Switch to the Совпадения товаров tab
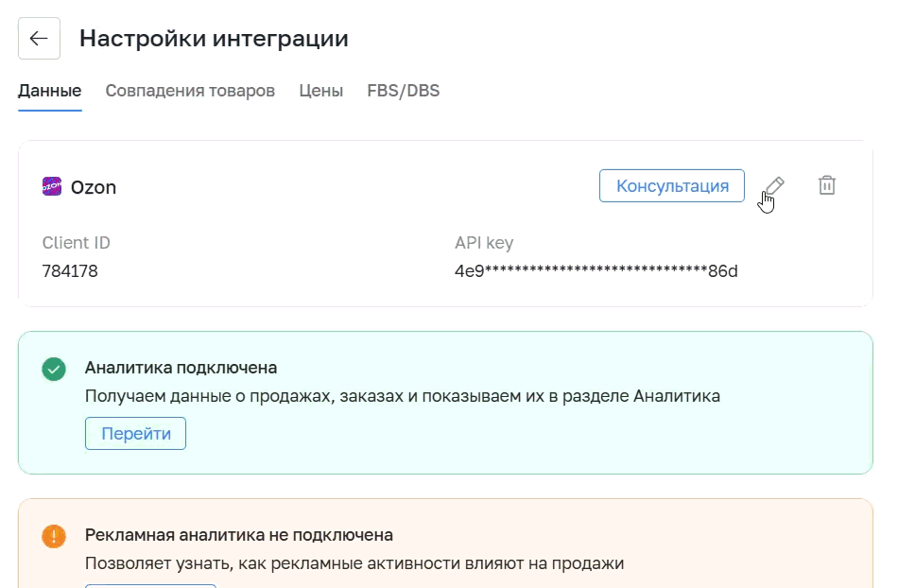 (190, 91)
